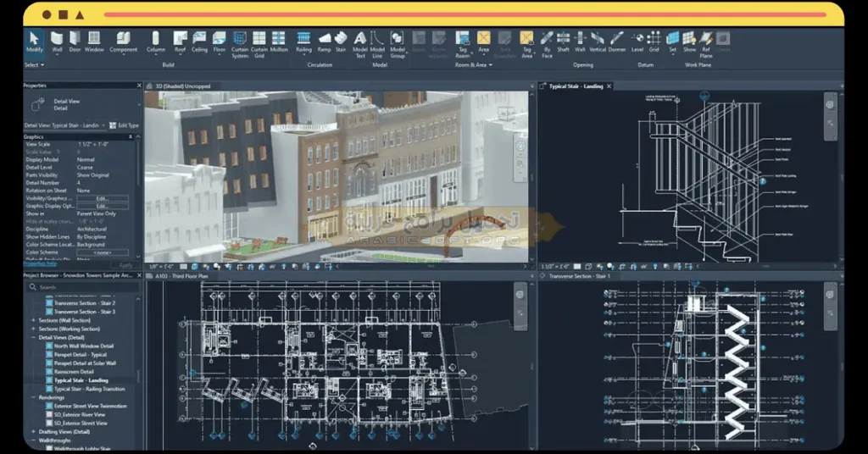Select the Level datum tool
The width and height of the screenshot is (868, 454).
click(637, 42)
